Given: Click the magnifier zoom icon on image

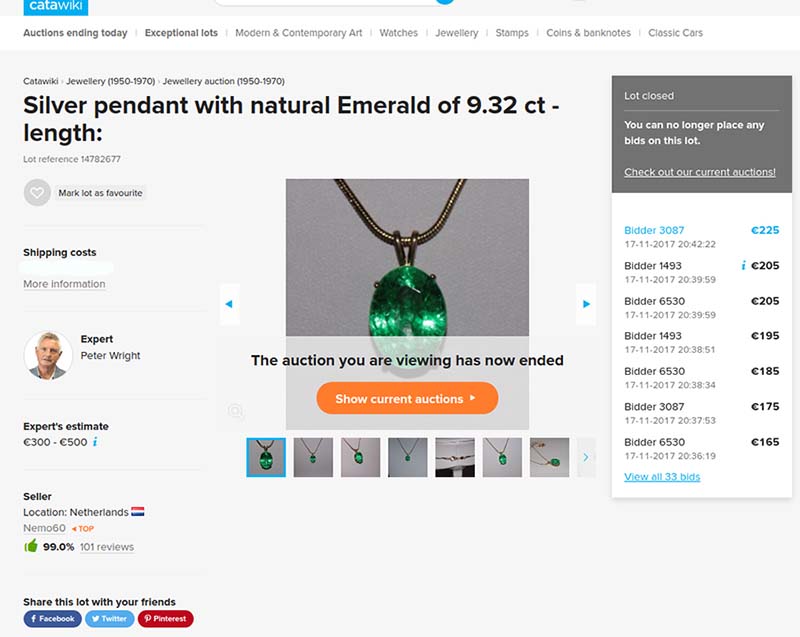Looking at the screenshot, I should pos(236,411).
